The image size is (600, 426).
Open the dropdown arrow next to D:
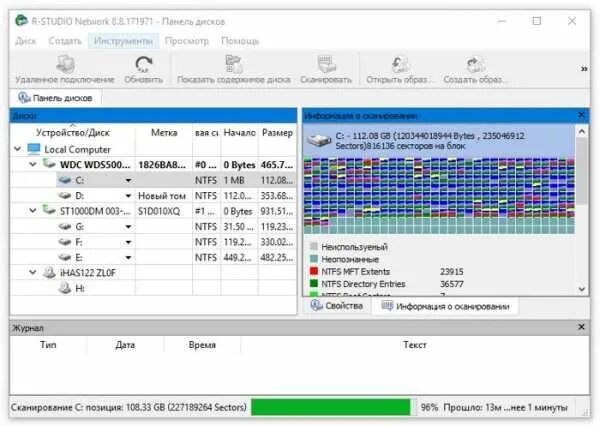tap(129, 196)
